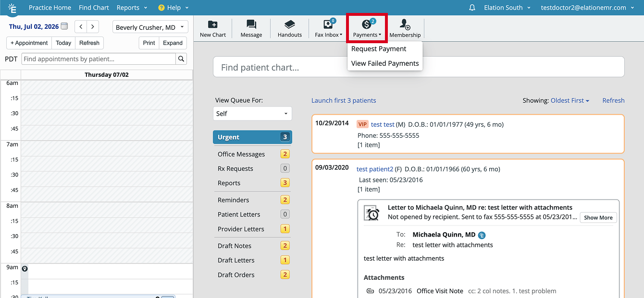644x298 pixels.
Task: Open Handouts from the toolbar
Action: coord(290,29)
